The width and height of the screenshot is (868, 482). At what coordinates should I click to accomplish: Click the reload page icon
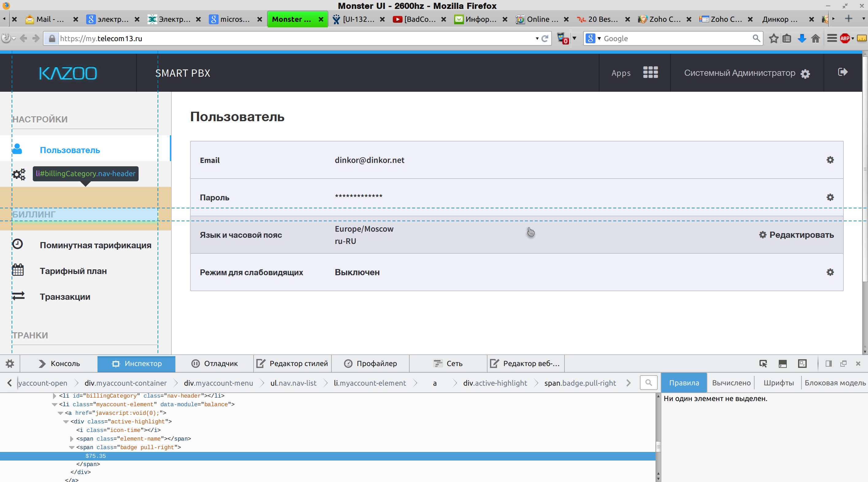[x=545, y=38]
